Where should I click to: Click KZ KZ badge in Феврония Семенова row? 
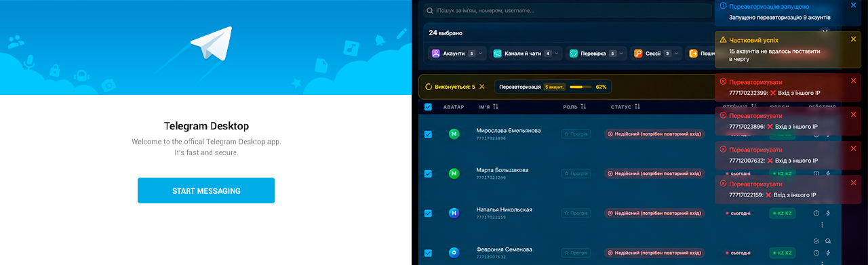[x=782, y=253]
